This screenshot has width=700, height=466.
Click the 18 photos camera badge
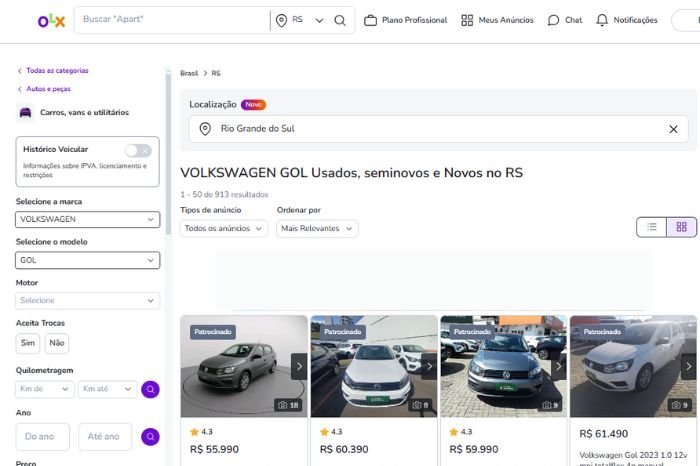click(x=288, y=405)
